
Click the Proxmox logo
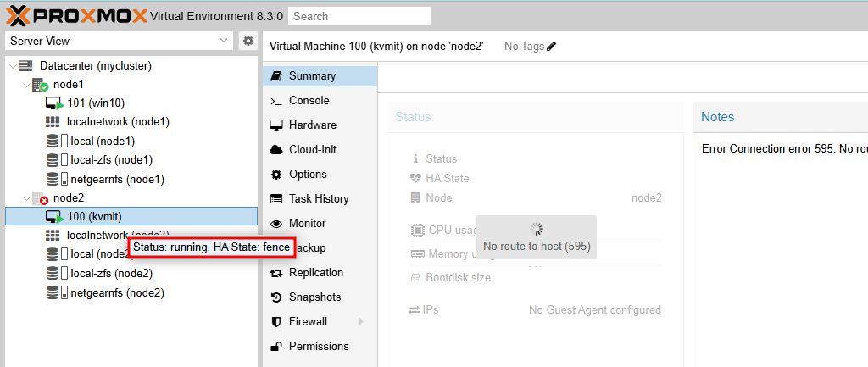click(76, 16)
